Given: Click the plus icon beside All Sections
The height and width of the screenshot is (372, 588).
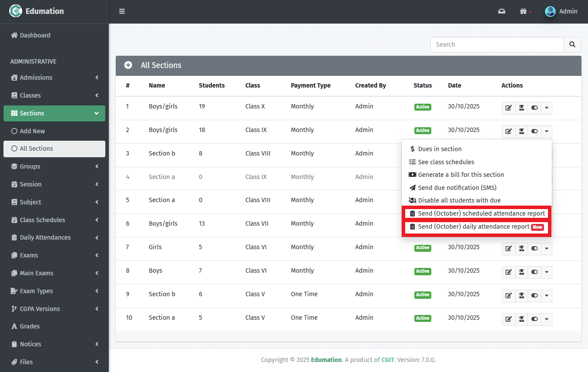Looking at the screenshot, I should click(128, 65).
